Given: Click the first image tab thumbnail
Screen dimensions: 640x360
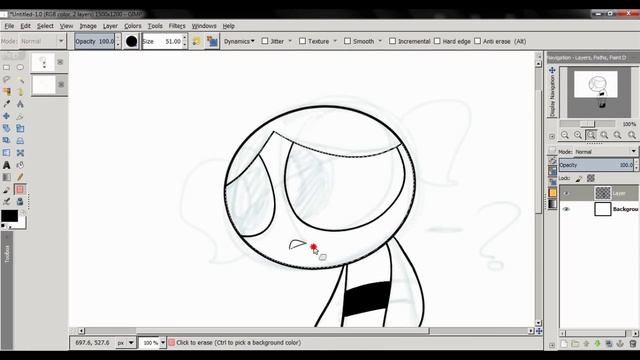Looking at the screenshot, I should click(43, 62).
